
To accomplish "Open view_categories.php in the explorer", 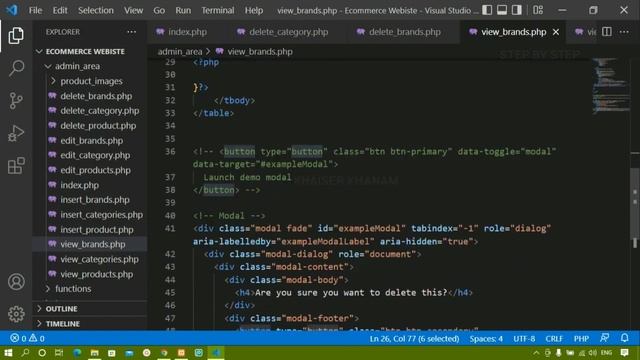I will 99,259.
